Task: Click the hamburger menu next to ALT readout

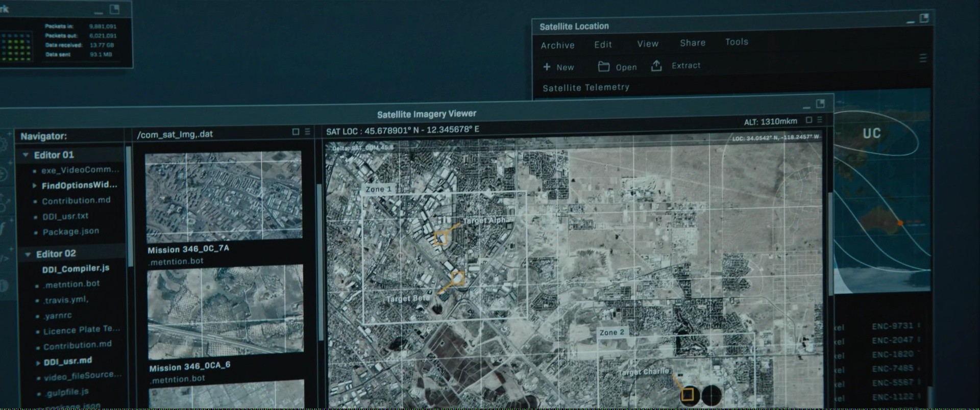Action: tap(820, 120)
